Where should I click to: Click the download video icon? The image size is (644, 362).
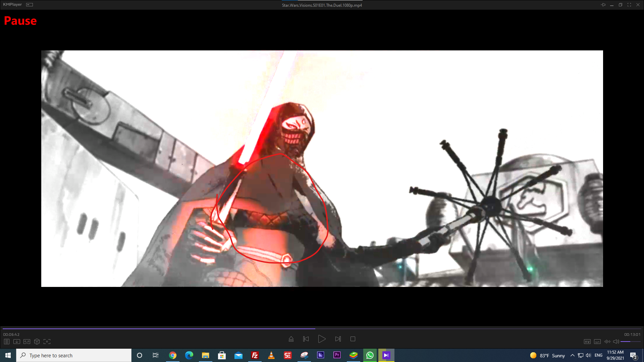[17, 342]
